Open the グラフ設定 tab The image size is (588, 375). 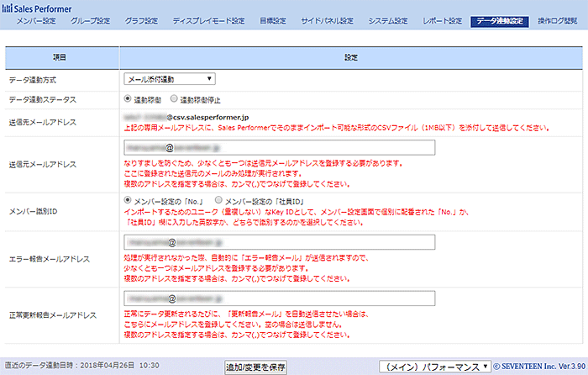[141, 21]
